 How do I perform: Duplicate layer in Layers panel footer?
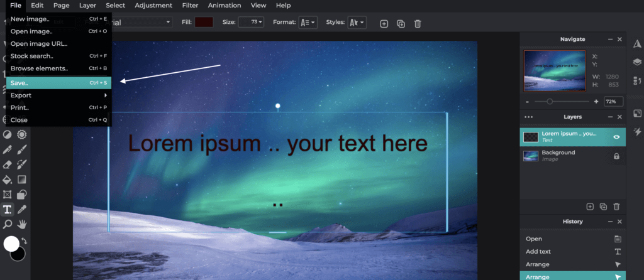(x=603, y=207)
